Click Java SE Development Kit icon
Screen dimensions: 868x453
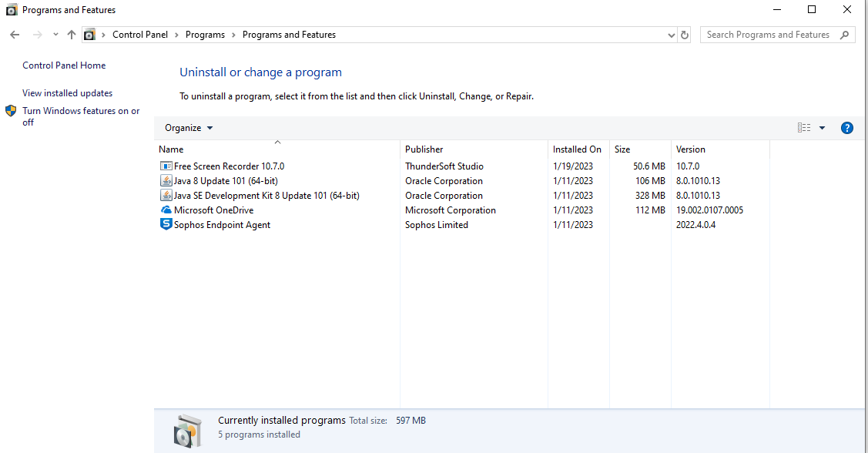tap(166, 196)
